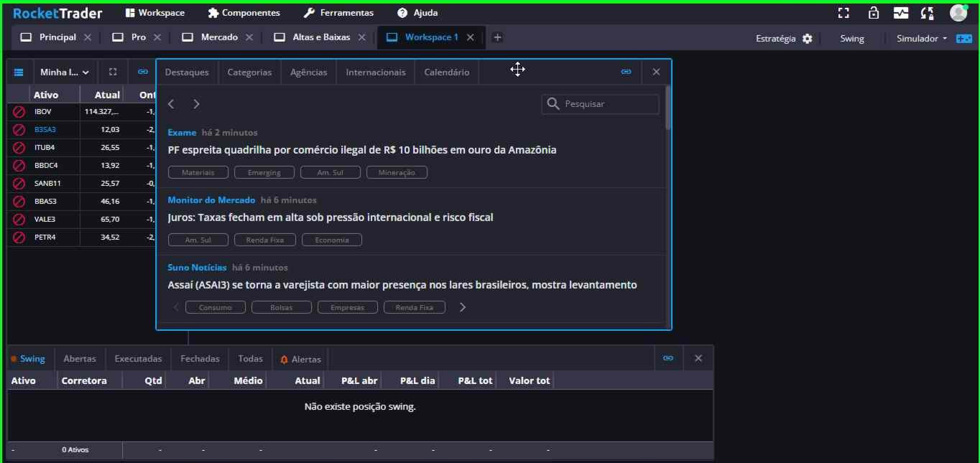980x463 pixels.
Task: Select the Swing mode button
Action: click(x=852, y=38)
